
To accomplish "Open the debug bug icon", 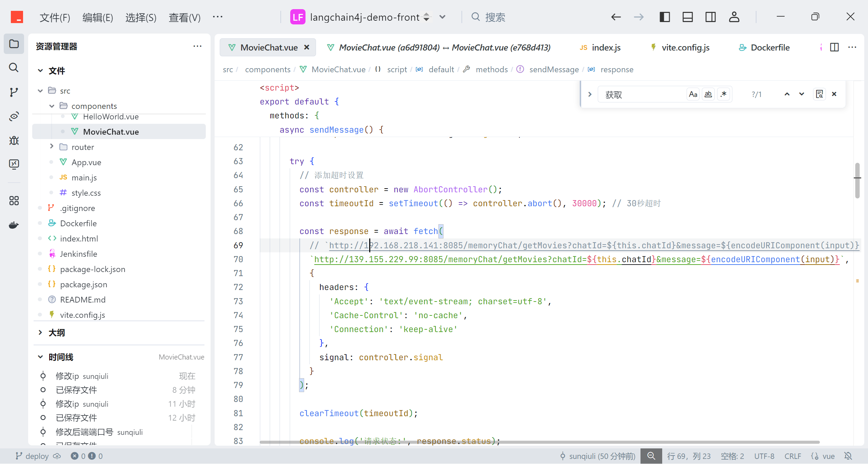I will tap(14, 140).
